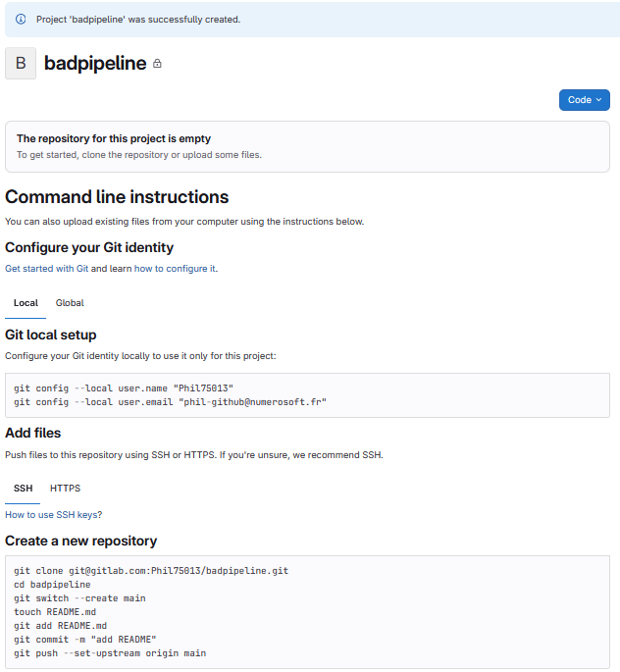Click the private lock icon beside badpipeline
This screenshot has width=620, height=672.
(x=158, y=64)
